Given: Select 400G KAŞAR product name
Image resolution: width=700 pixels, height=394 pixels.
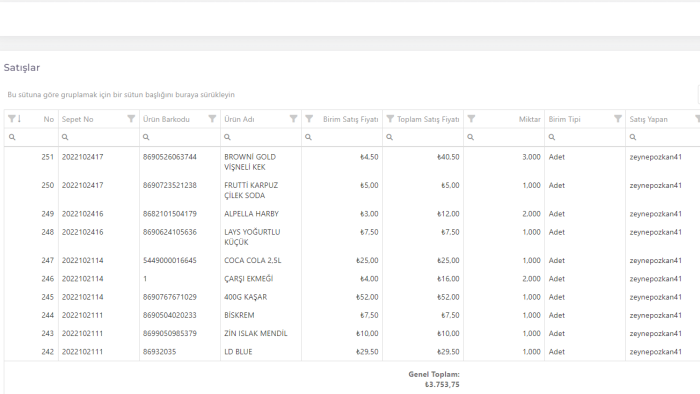Looking at the screenshot, I should [x=246, y=297].
